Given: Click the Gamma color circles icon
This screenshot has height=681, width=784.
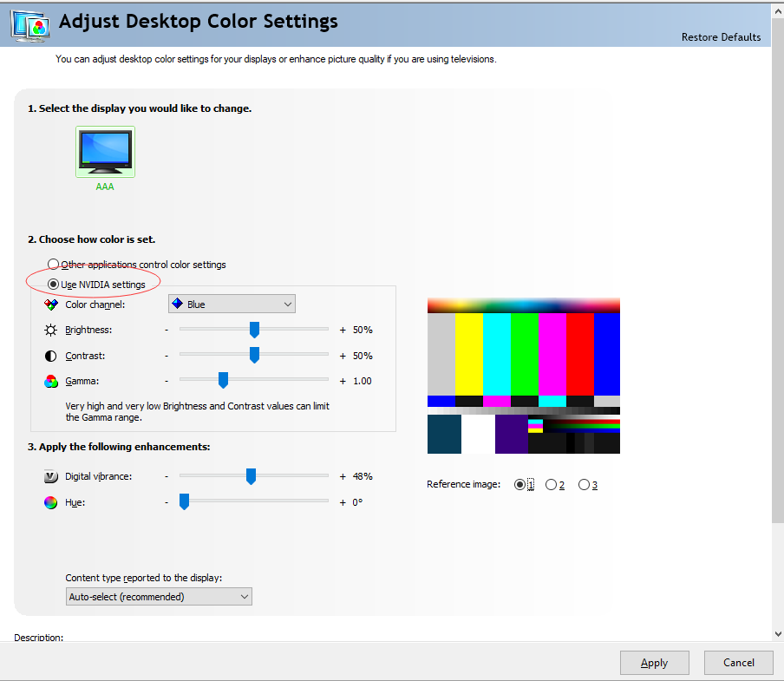Looking at the screenshot, I should [51, 381].
